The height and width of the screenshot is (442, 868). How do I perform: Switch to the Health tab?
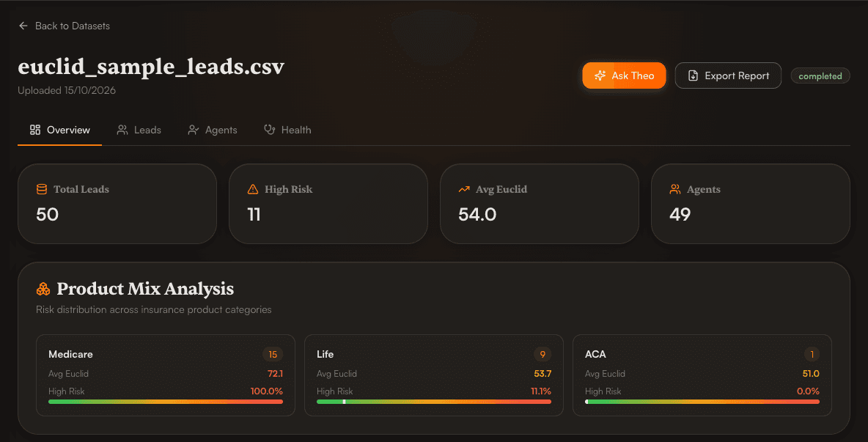[287, 130]
